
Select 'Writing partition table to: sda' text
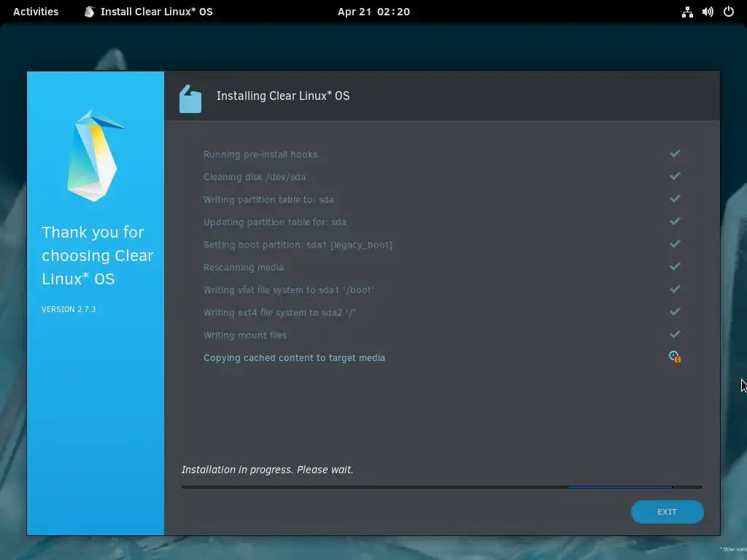pyautogui.click(x=268, y=200)
